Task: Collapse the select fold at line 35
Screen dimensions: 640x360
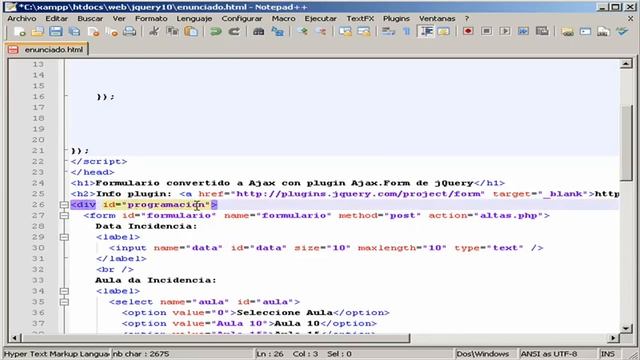Action: (x=64, y=302)
